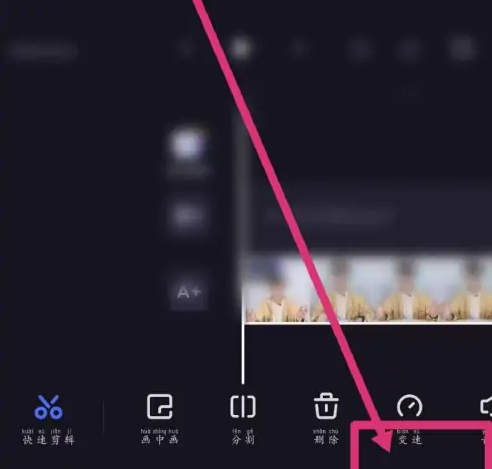The width and height of the screenshot is (492, 469).
Task: Click the A+ add text button
Action: 189,292
